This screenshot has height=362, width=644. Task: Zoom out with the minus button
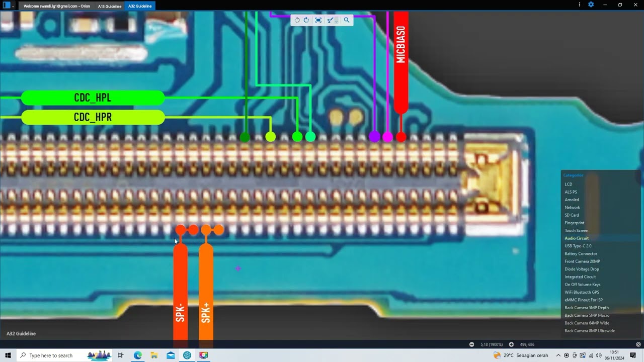[x=471, y=344]
